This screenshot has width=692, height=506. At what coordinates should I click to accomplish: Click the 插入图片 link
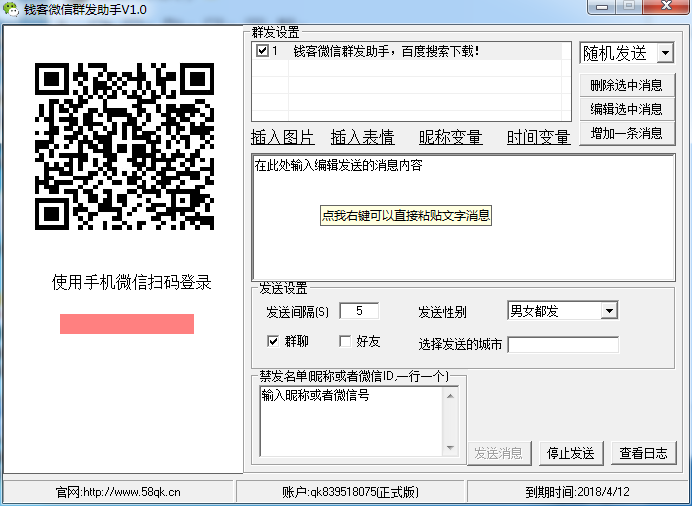click(282, 137)
